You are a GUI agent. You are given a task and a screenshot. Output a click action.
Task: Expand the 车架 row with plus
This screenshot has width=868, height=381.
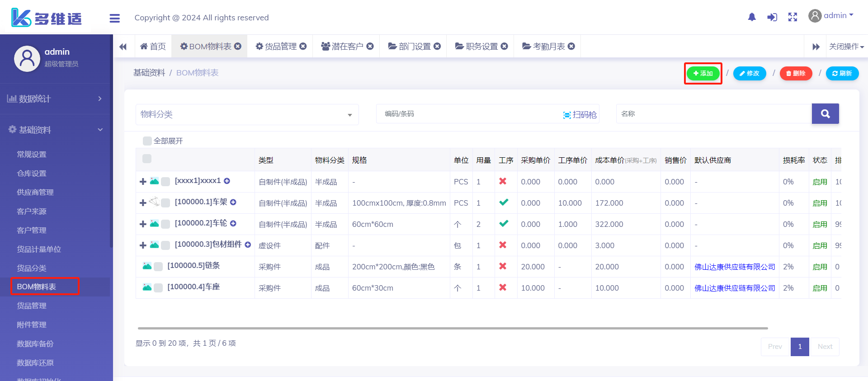143,203
